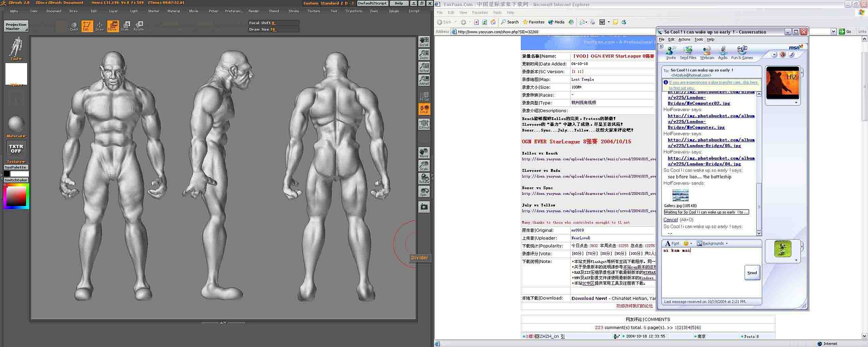Click Send Files in MSN conversation

(688, 53)
